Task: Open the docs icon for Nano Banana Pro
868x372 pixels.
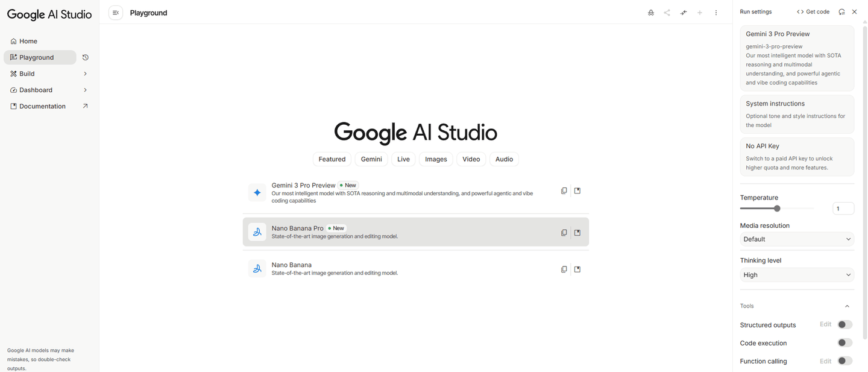Action: point(577,232)
